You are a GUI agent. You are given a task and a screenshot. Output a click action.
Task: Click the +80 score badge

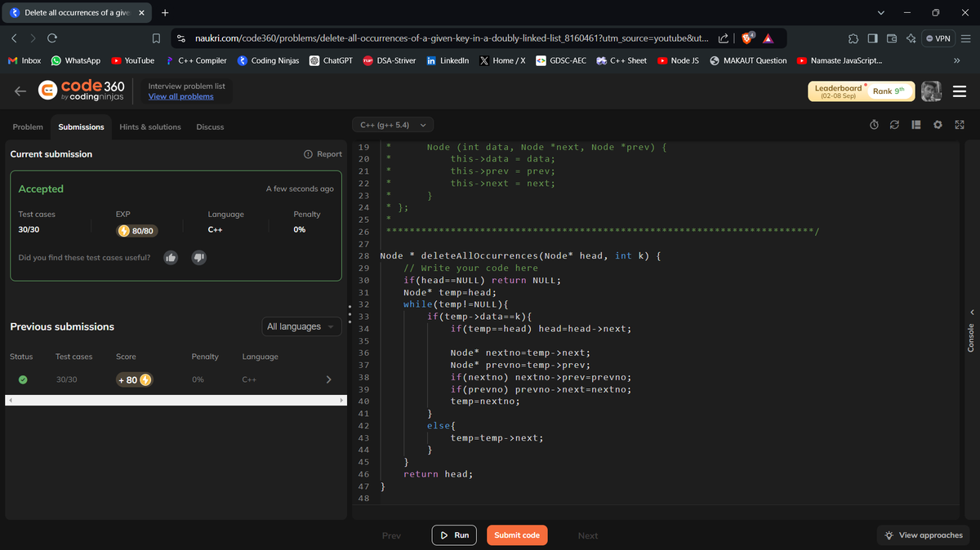135,379
